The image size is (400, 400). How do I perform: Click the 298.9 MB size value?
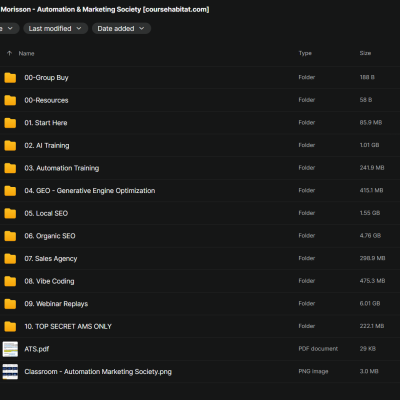[x=372, y=259]
